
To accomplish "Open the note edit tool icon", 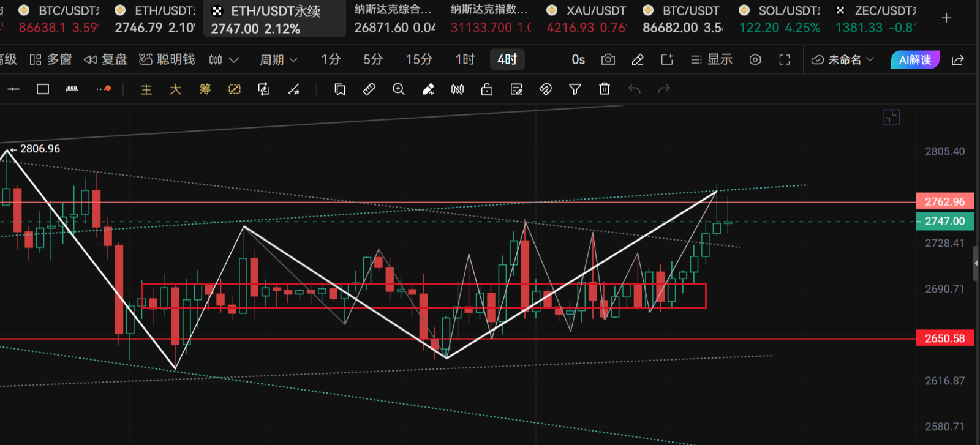I will [516, 89].
